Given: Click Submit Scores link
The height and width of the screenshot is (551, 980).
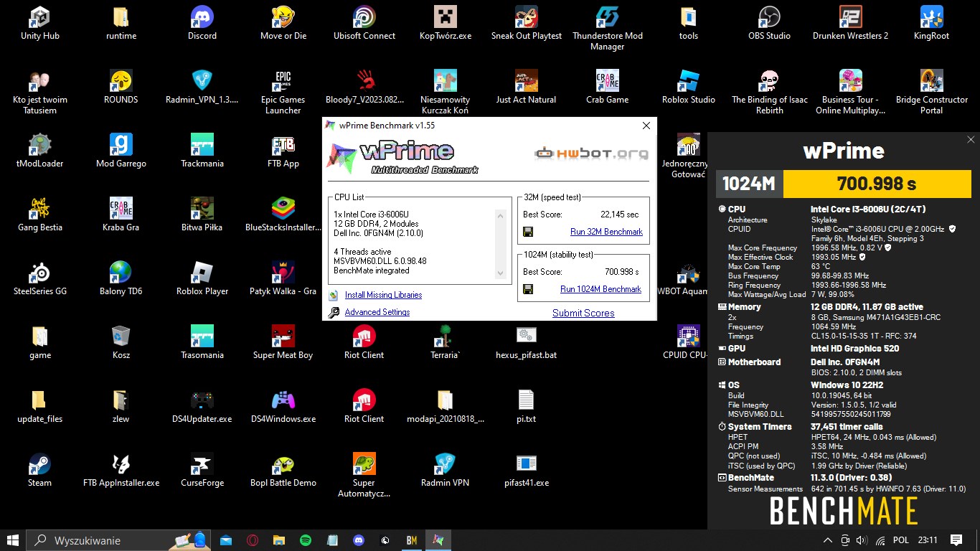Looking at the screenshot, I should click(x=583, y=313).
